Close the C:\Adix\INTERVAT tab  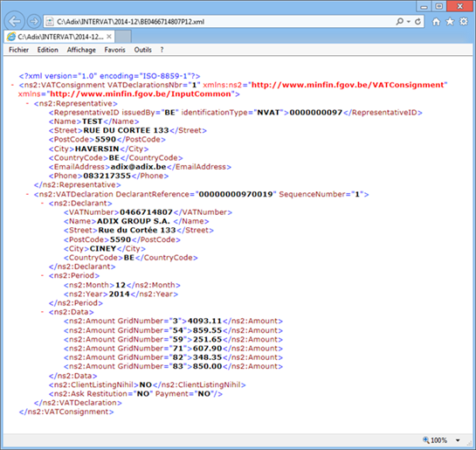tap(109, 37)
